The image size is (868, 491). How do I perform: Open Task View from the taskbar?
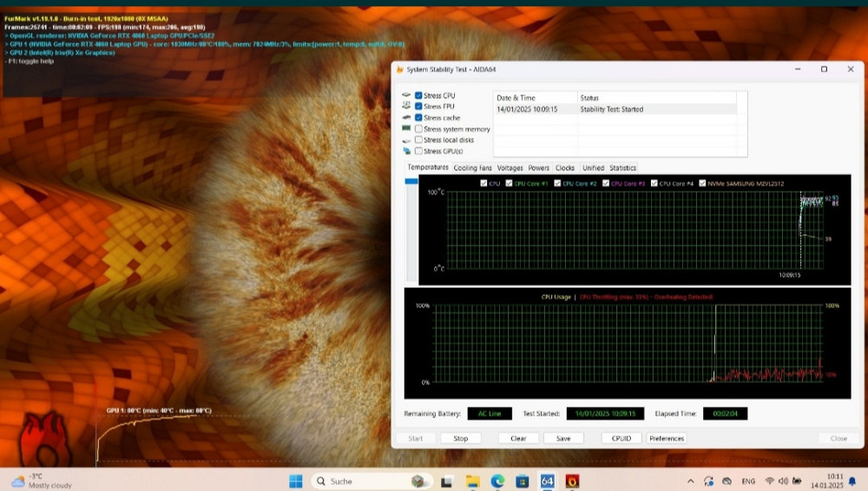(x=446, y=481)
